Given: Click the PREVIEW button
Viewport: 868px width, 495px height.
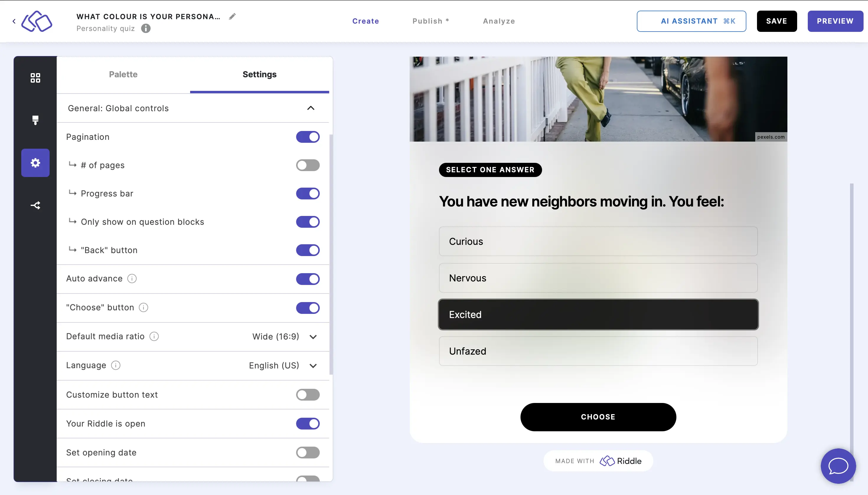Looking at the screenshot, I should tap(835, 21).
